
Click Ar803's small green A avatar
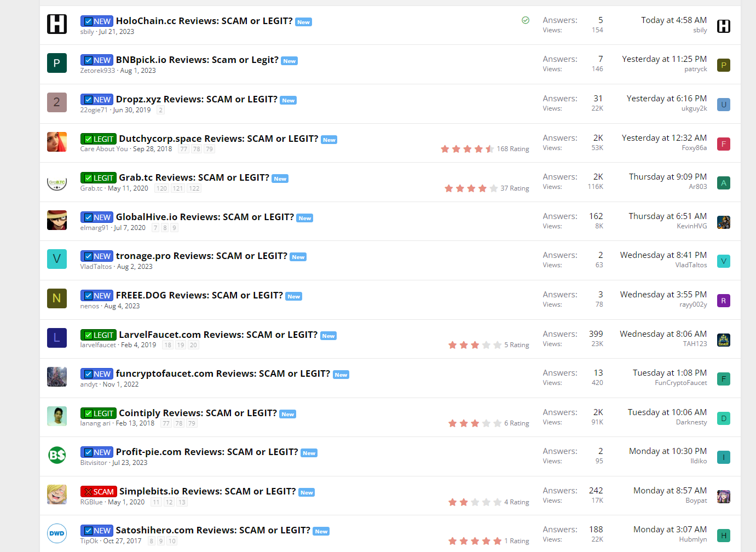coord(724,183)
